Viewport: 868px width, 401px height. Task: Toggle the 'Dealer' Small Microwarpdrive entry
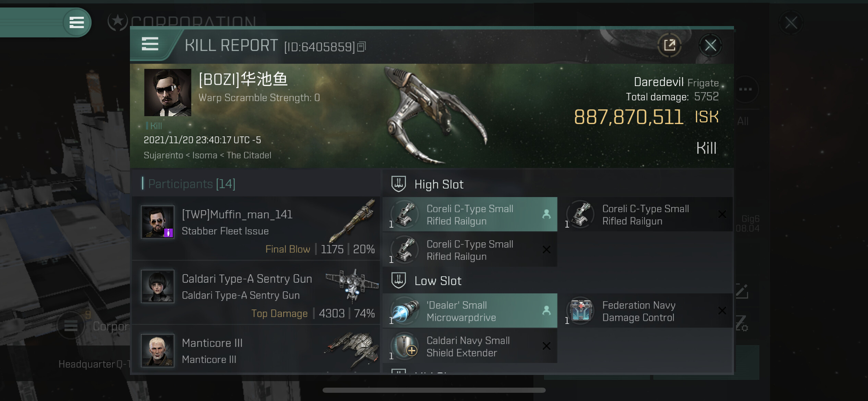[470, 311]
